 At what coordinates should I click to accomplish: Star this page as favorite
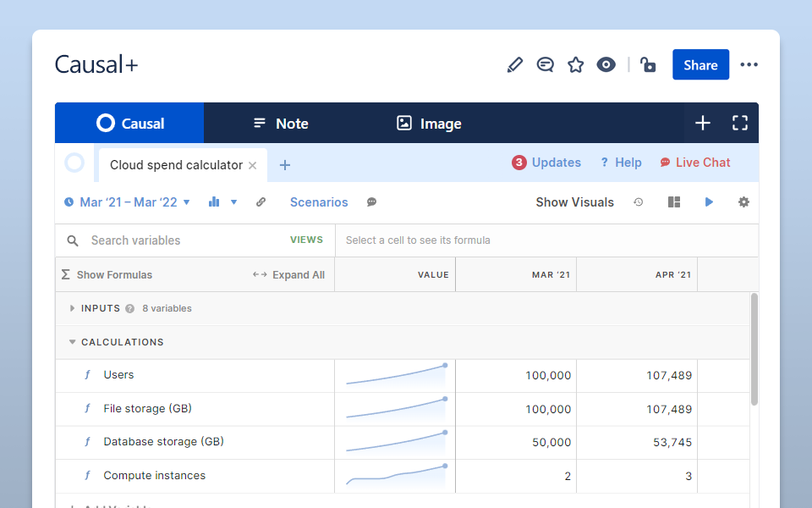tap(575, 65)
